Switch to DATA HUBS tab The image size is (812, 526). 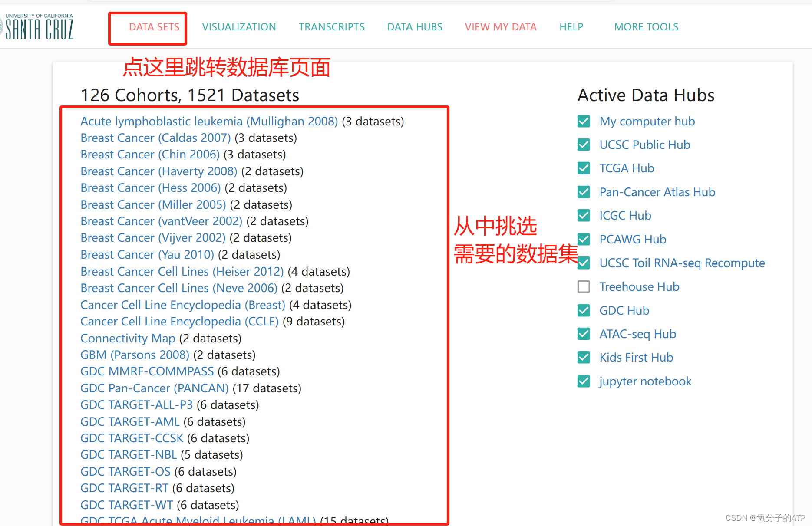tap(415, 27)
